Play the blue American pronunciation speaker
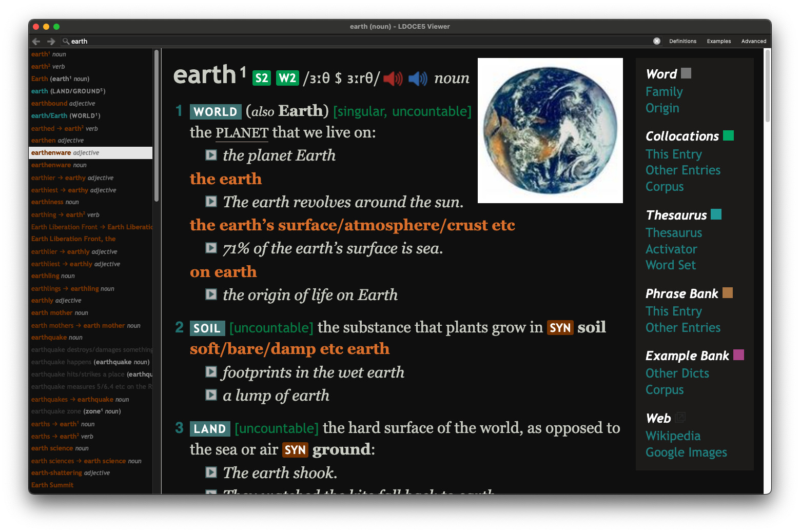This screenshot has height=532, width=800. pos(418,78)
